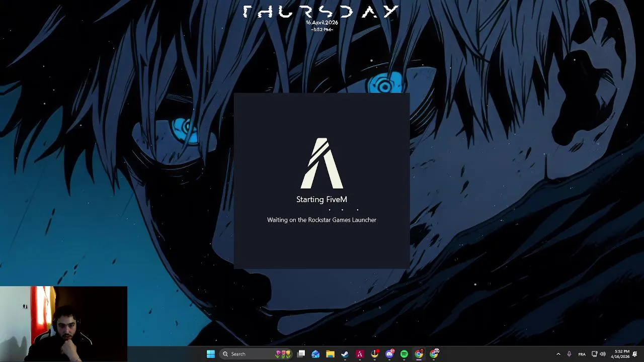Click the tulip flowers in Search box
This screenshot has width=644, height=362.
pos(283,354)
